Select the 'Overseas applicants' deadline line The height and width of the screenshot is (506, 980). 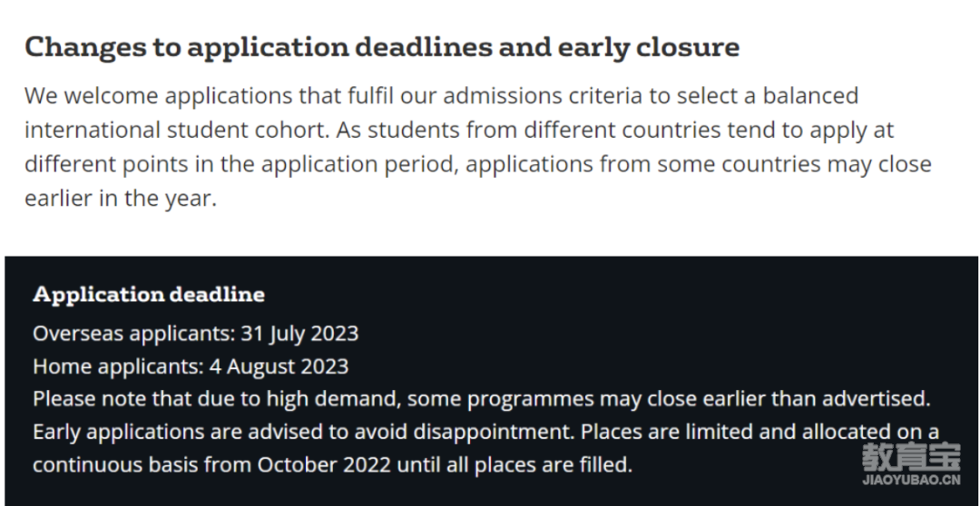point(196,334)
